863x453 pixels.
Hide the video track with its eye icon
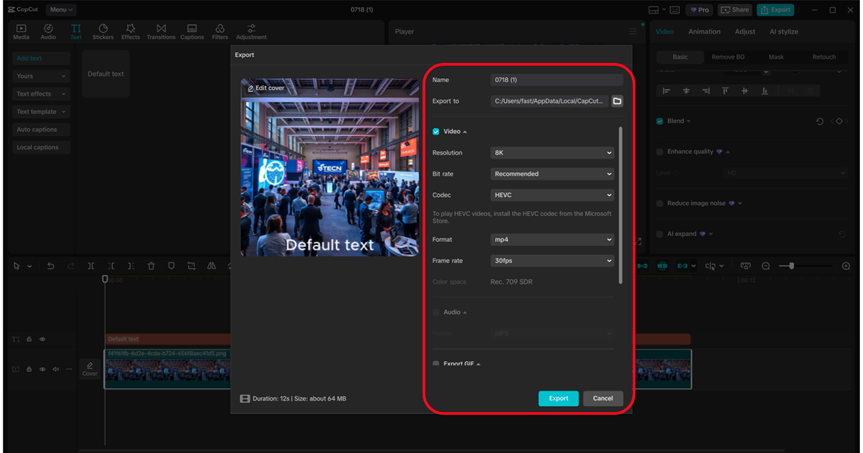pyautogui.click(x=42, y=369)
